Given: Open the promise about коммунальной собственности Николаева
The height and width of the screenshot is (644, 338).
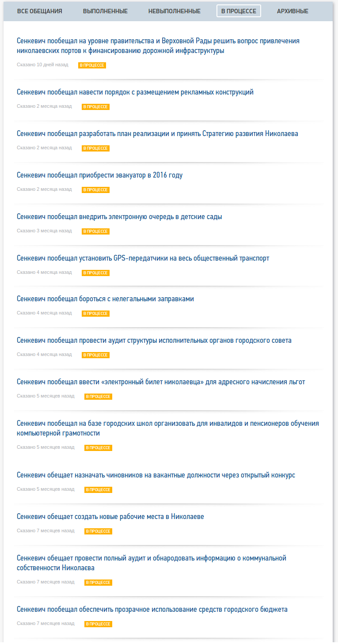Looking at the screenshot, I should pyautogui.click(x=152, y=563).
